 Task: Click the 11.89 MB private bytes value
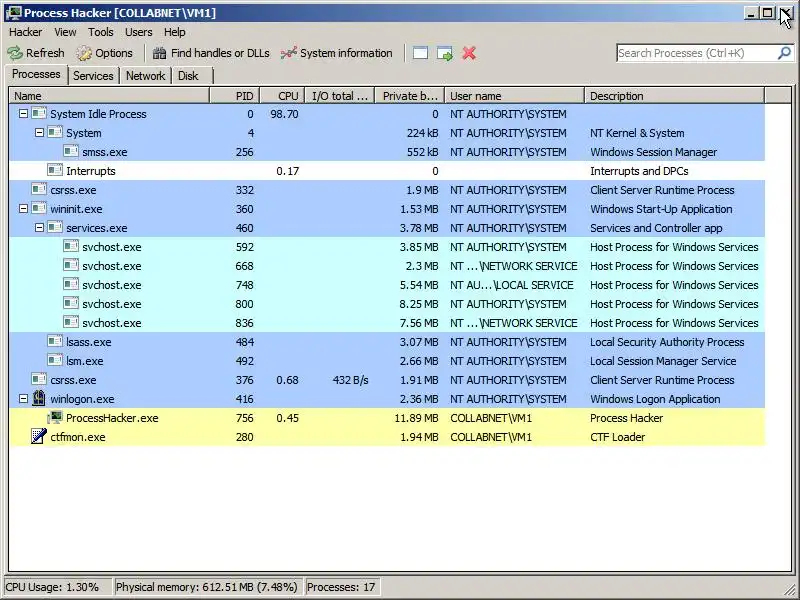(x=416, y=418)
